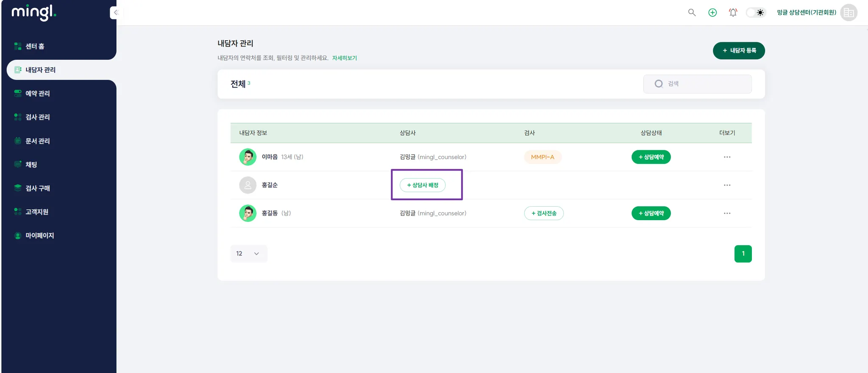
Task: Click 이마음 client avatar
Action: click(x=248, y=157)
